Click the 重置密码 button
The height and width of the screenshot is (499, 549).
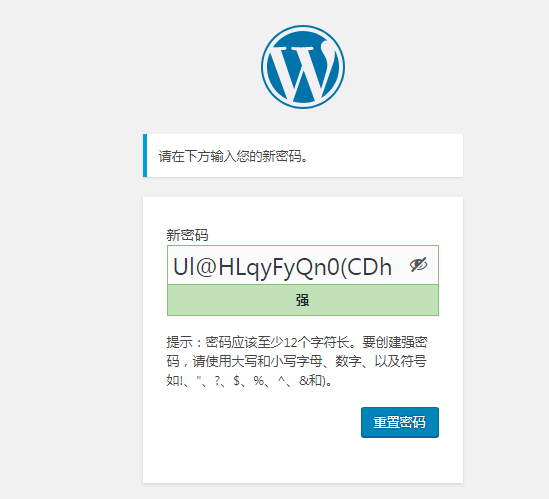[x=400, y=422]
